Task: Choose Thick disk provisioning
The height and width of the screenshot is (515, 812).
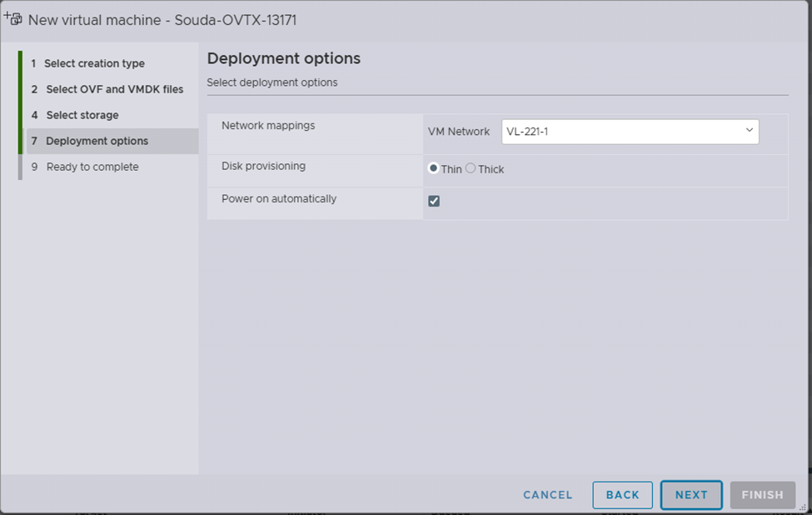Action: point(471,168)
